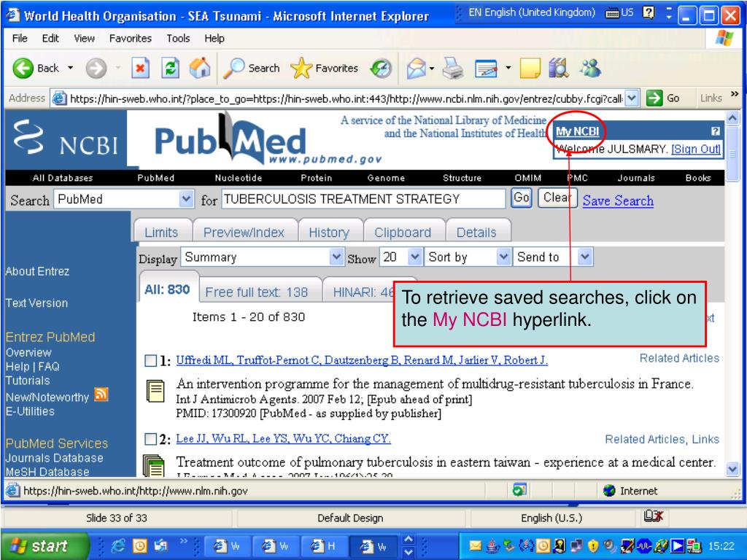Open Back button history dropdown arrow
747x560 pixels.
click(x=71, y=68)
